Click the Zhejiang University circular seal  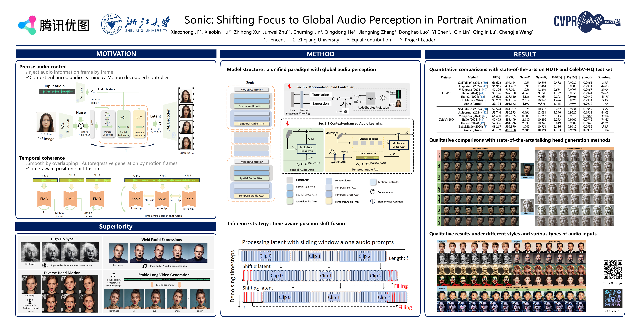pos(112,24)
